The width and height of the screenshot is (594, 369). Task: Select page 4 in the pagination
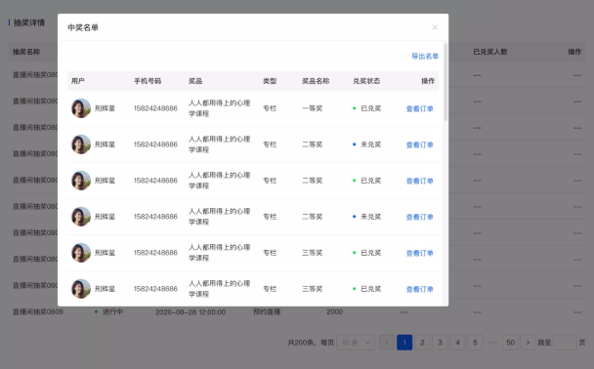click(x=458, y=342)
